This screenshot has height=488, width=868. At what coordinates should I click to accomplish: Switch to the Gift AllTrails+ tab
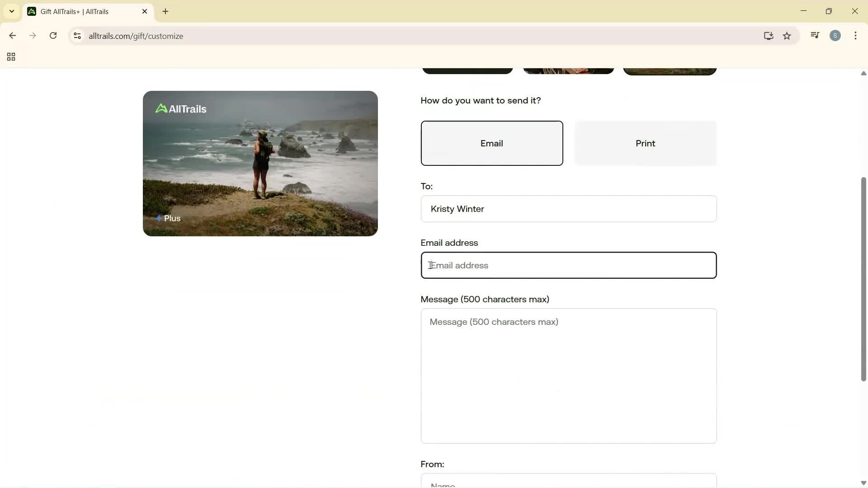point(75,11)
